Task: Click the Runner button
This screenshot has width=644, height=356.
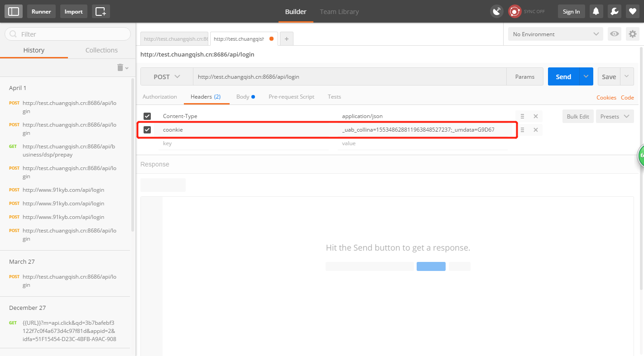Action: (x=41, y=11)
